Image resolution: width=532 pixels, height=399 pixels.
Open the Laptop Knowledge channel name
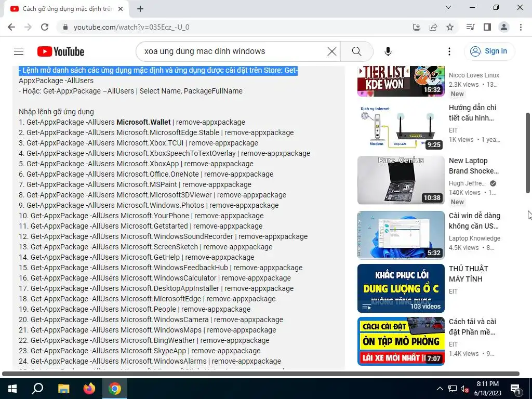tap(474, 238)
